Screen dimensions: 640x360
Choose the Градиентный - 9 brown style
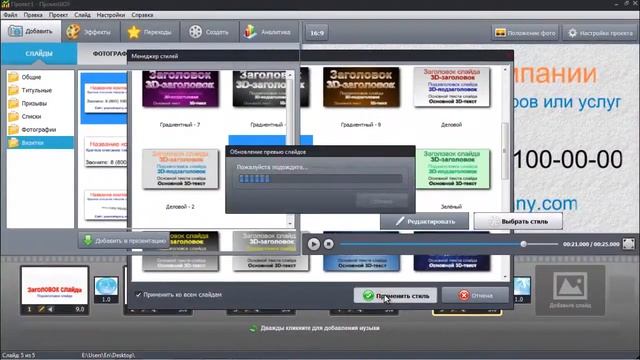click(361, 88)
